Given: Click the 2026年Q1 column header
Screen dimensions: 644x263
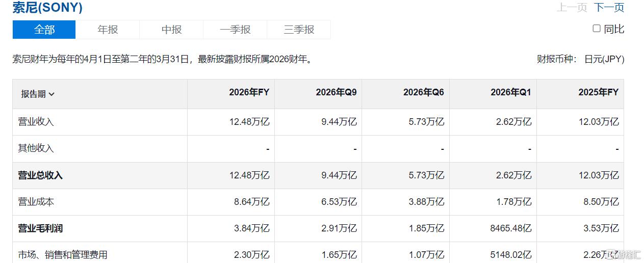Looking at the screenshot, I should point(511,92).
